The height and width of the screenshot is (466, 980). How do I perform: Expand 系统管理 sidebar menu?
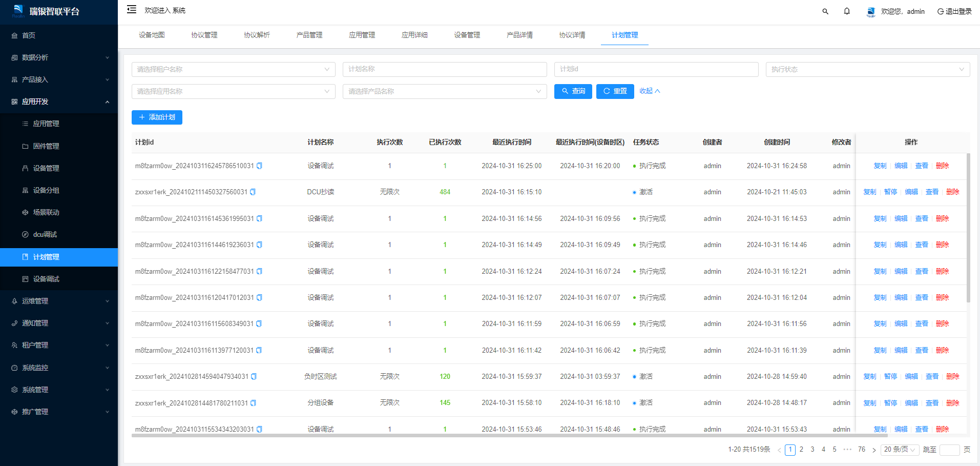point(59,390)
